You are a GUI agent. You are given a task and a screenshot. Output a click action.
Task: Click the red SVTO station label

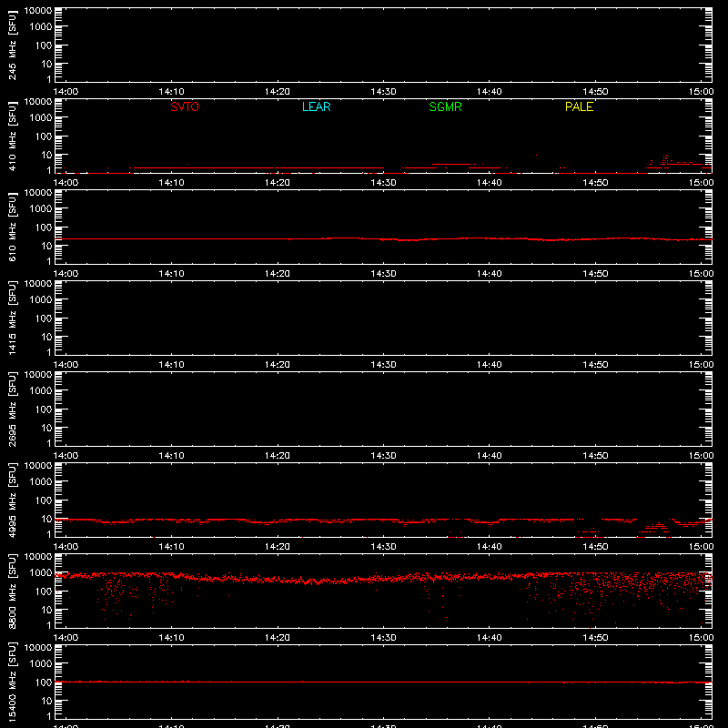point(185,106)
